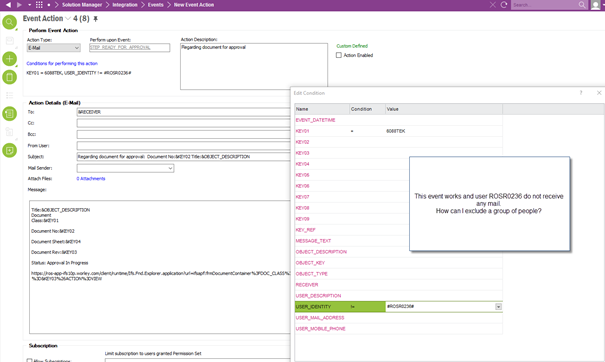Select the OBJECT_DESCRIPTION row

pos(352,252)
